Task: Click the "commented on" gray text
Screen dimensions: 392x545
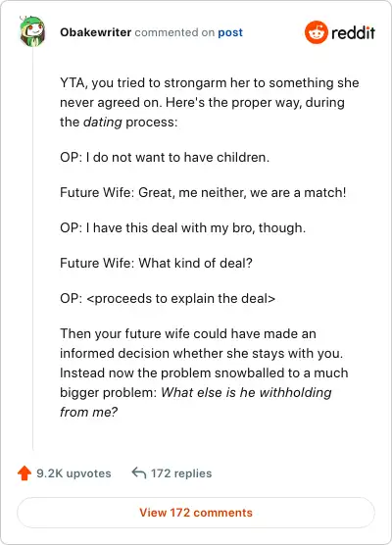Action: pos(174,32)
